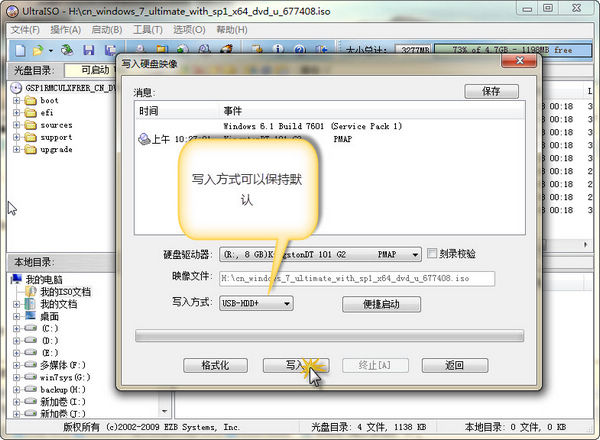Select the boot folder icon
600x440 pixels.
tap(30, 101)
